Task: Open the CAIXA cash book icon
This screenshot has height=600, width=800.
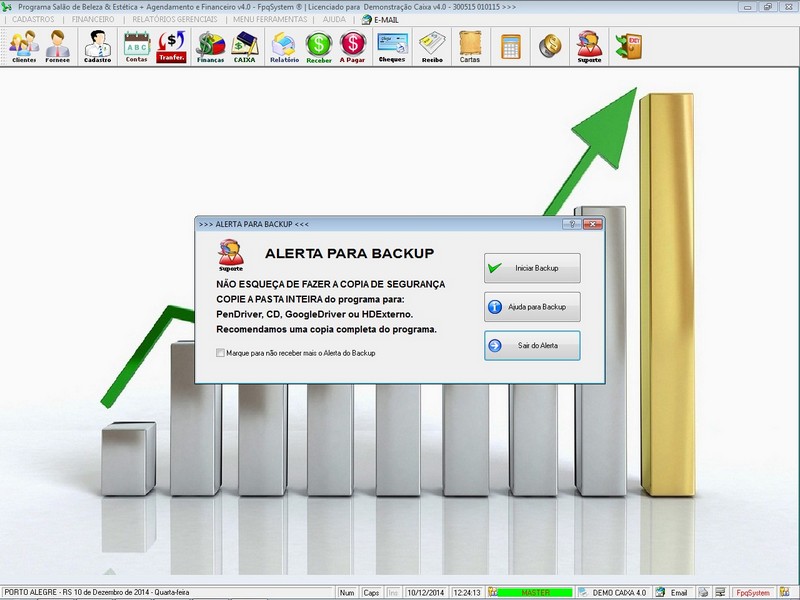Action: (x=244, y=46)
